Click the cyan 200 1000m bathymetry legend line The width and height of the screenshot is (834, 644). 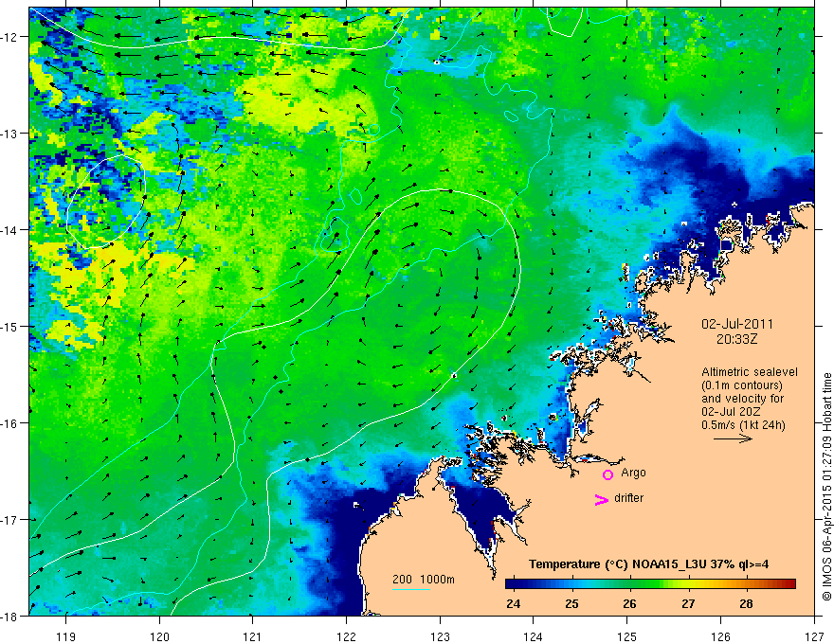[x=411, y=589]
